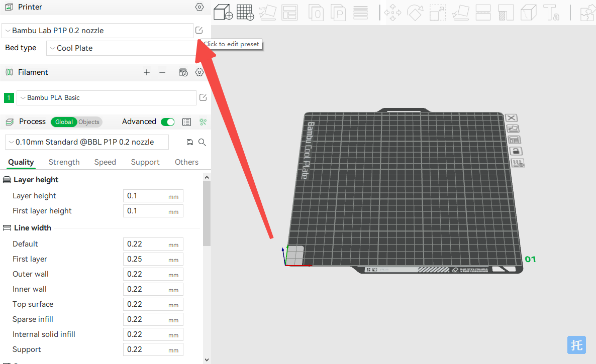Open Variable layer height tool
The width and height of the screenshot is (596, 364).
(x=360, y=13)
